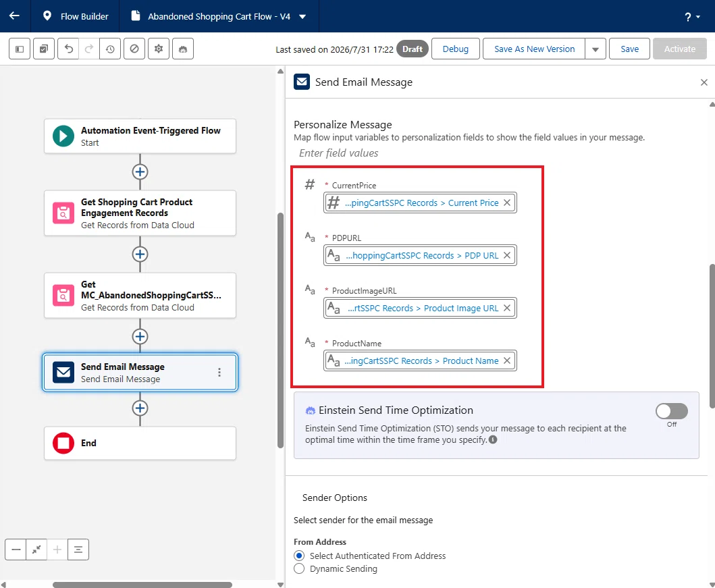The image size is (715, 588).
Task: Expand the Save As New Version dropdown arrow
Action: pyautogui.click(x=595, y=49)
